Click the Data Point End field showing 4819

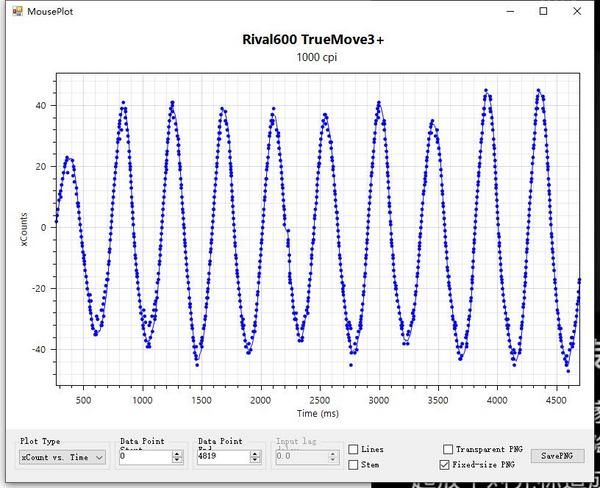223,457
